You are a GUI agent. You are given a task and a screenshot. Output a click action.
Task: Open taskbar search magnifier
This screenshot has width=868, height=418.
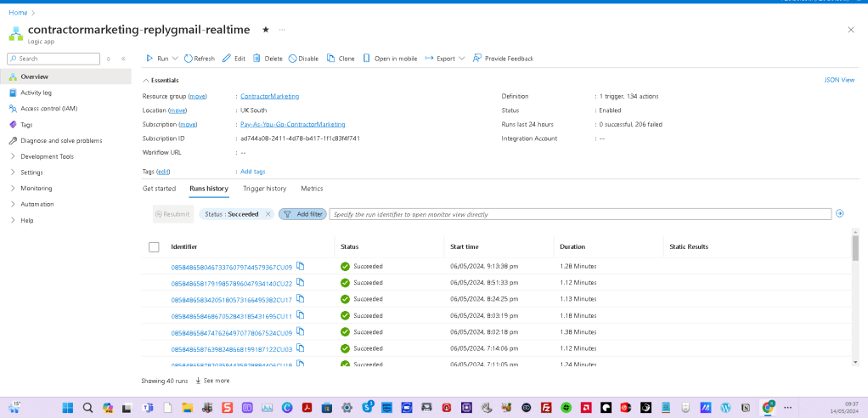tap(87, 408)
